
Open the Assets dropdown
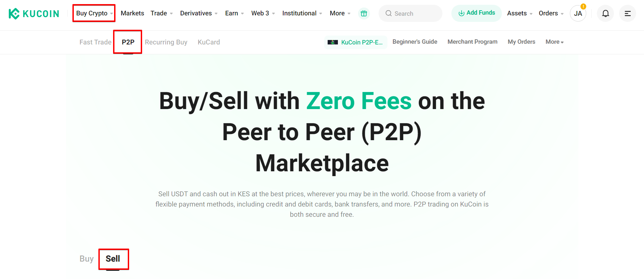click(520, 13)
